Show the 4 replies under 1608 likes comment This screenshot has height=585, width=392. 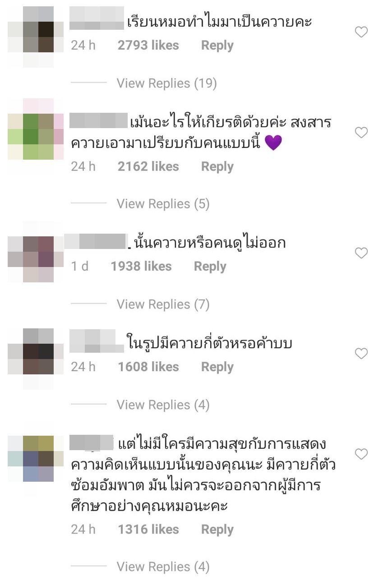(x=163, y=405)
